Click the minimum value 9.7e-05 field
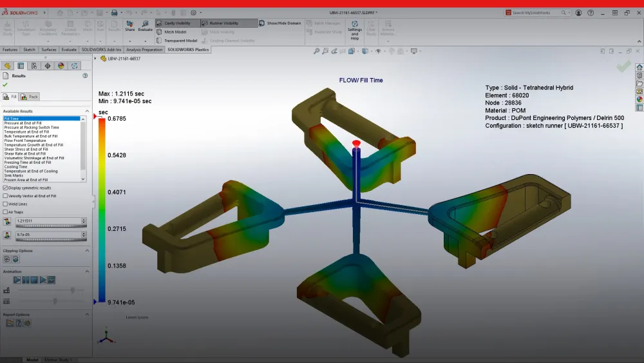Screen dimensions: 644x363 tap(48, 235)
